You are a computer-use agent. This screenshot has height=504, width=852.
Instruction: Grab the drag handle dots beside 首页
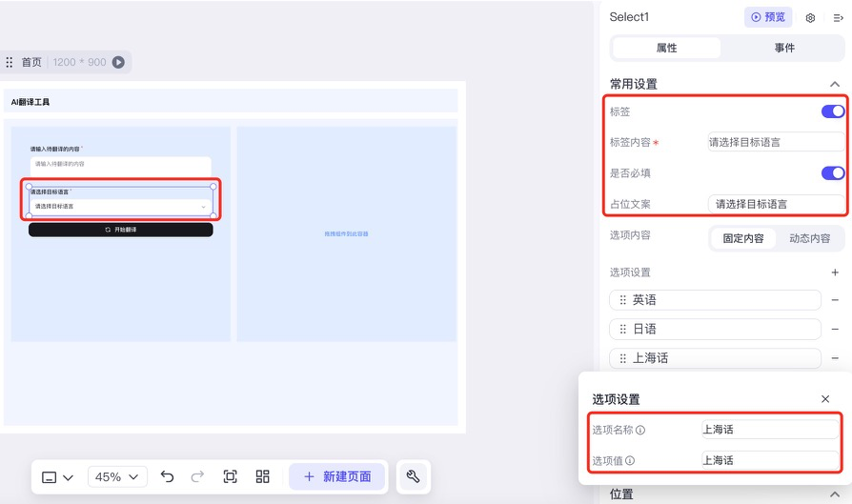pos(10,62)
